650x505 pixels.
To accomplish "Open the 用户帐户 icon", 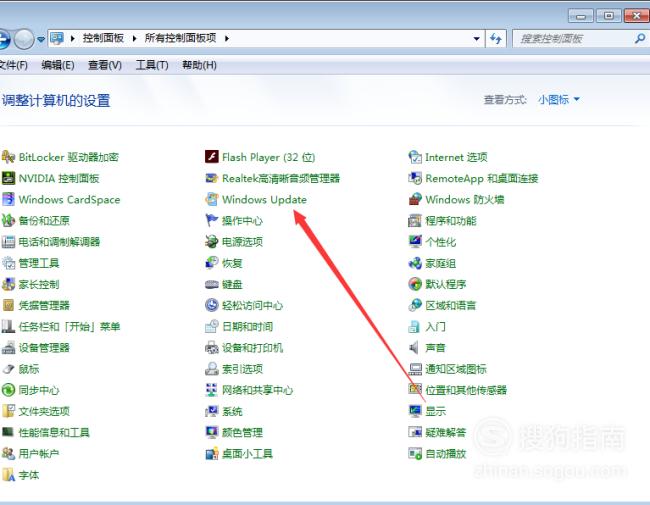I will coord(8,453).
